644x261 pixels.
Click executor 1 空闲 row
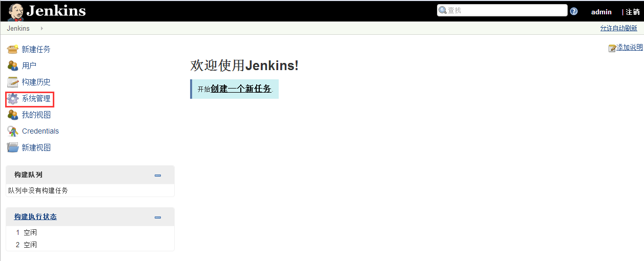click(x=90, y=232)
